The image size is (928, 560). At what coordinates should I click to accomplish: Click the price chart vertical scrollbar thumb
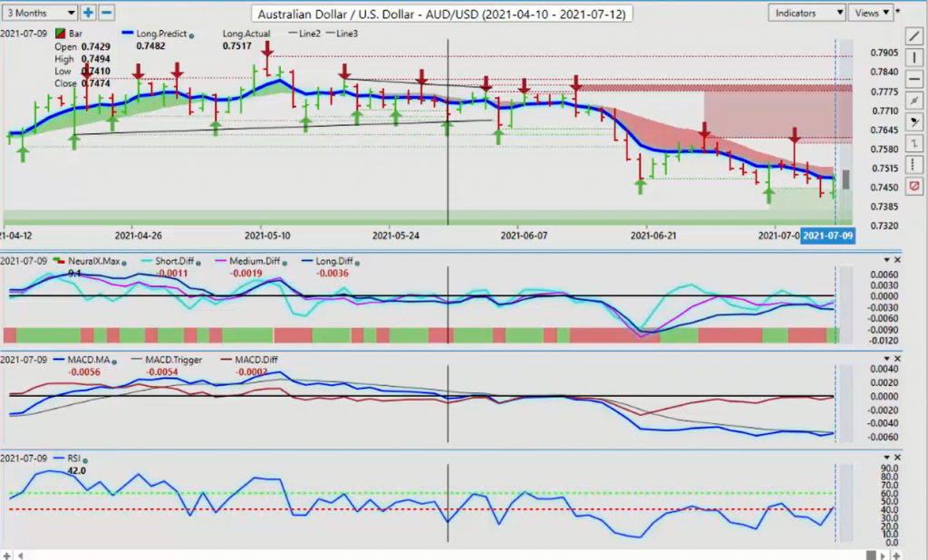[846, 179]
